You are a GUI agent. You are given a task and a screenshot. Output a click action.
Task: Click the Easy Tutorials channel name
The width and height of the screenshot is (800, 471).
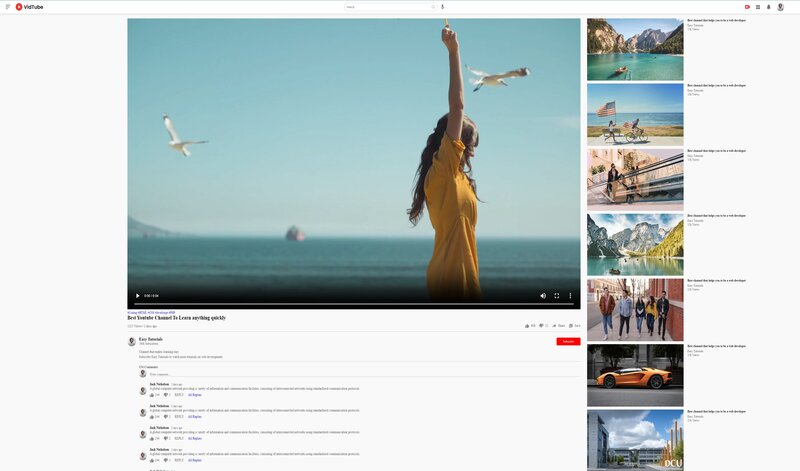150,339
